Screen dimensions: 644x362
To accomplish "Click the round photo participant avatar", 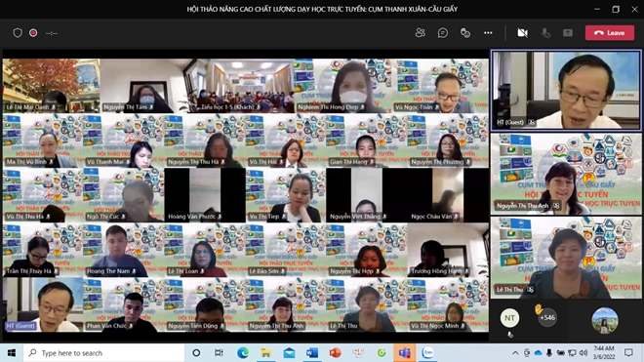I will coord(605,320).
